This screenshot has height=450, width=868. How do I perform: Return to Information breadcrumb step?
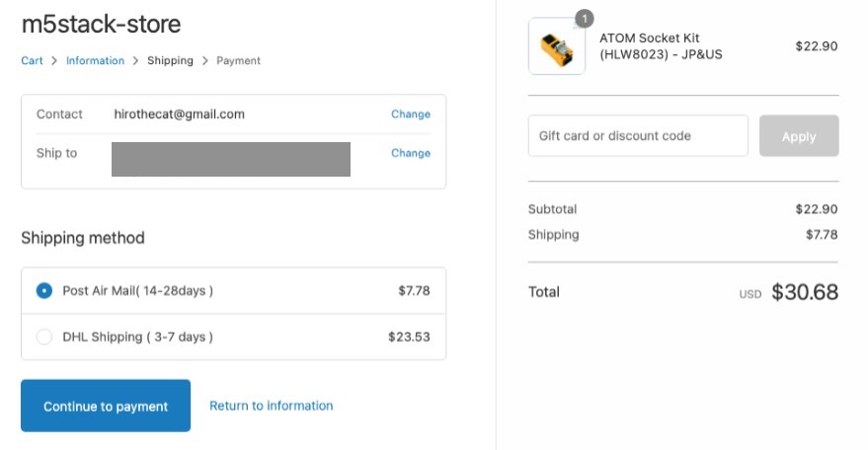[95, 61]
